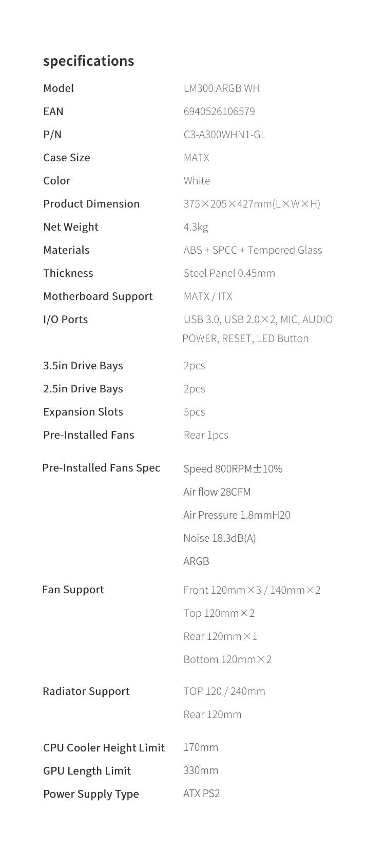Click the Speed 800RPM±10% fan spec
385x868 pixels.
point(233,468)
